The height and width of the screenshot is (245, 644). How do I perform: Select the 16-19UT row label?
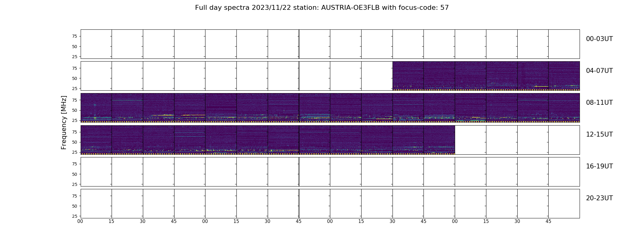599,166
